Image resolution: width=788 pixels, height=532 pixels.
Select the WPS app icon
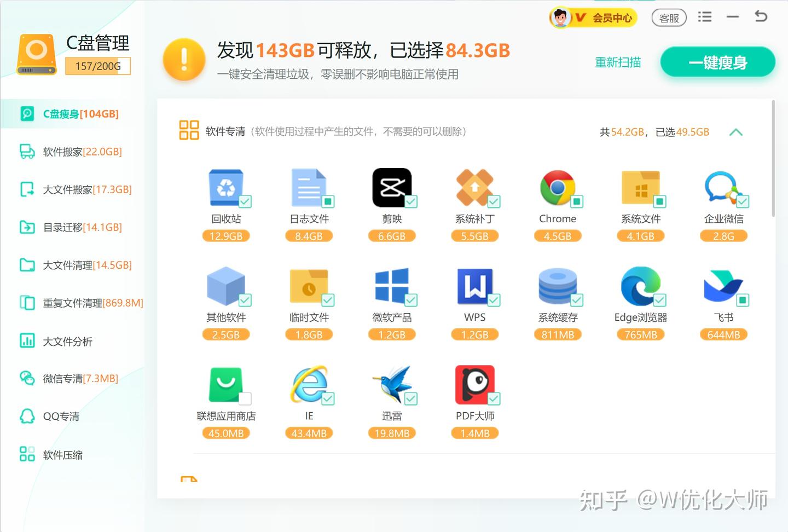point(475,286)
